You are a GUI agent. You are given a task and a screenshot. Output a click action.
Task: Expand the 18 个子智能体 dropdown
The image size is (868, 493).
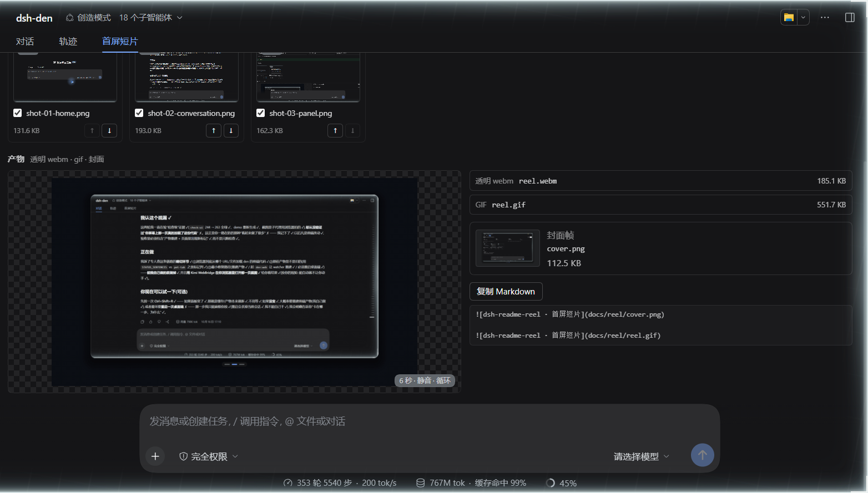pos(151,18)
